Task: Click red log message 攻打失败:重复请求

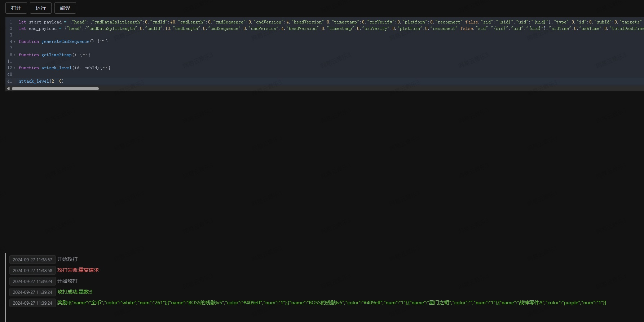Action: (78, 270)
